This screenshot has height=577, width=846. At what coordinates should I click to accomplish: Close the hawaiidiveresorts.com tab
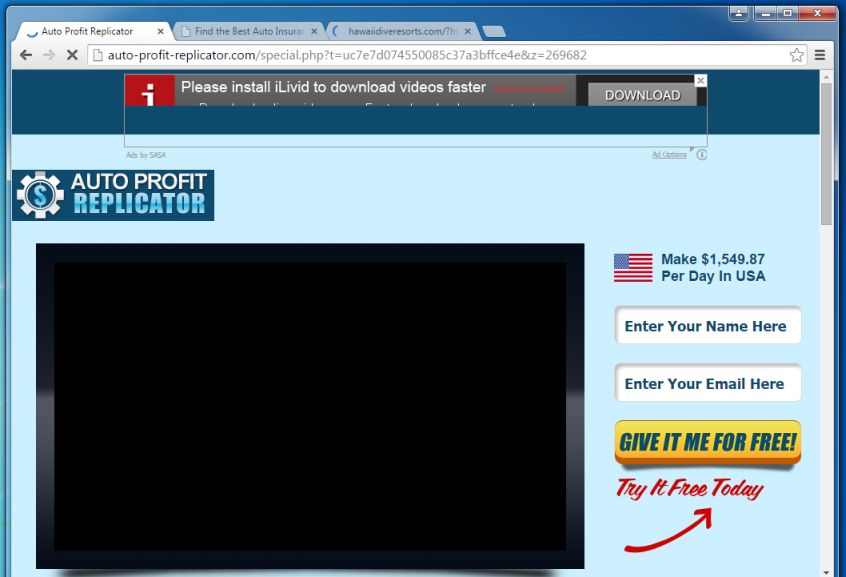467,31
